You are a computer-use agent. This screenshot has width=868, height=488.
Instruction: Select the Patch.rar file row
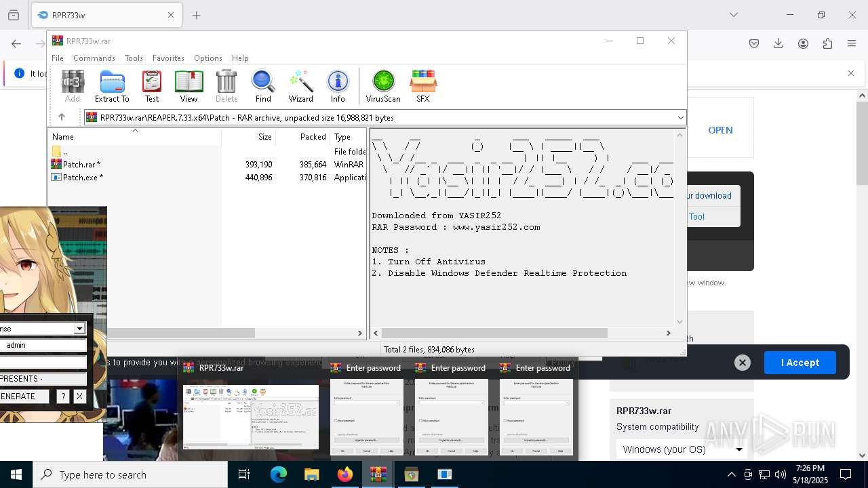pos(208,164)
